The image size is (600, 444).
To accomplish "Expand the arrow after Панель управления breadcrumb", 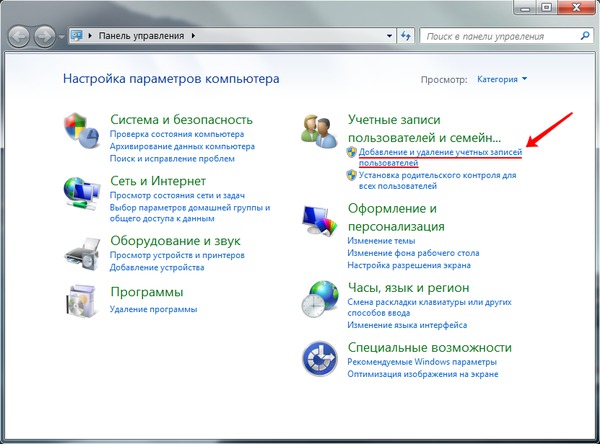I will coord(193,36).
